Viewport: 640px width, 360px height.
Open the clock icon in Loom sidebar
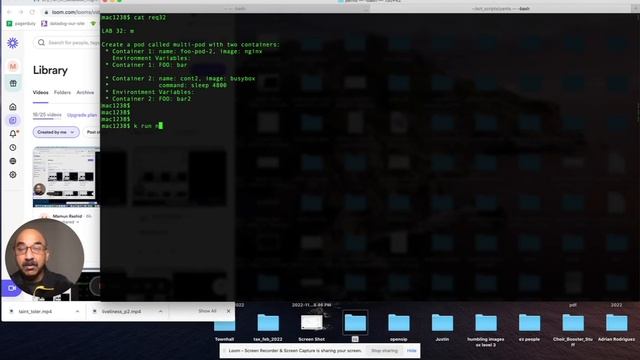pyautogui.click(x=13, y=147)
